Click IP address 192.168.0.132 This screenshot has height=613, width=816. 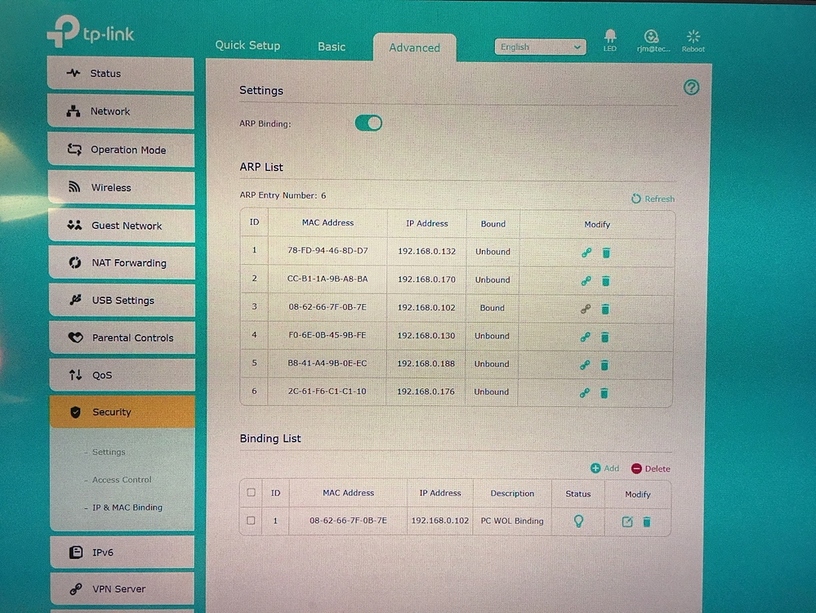point(427,251)
